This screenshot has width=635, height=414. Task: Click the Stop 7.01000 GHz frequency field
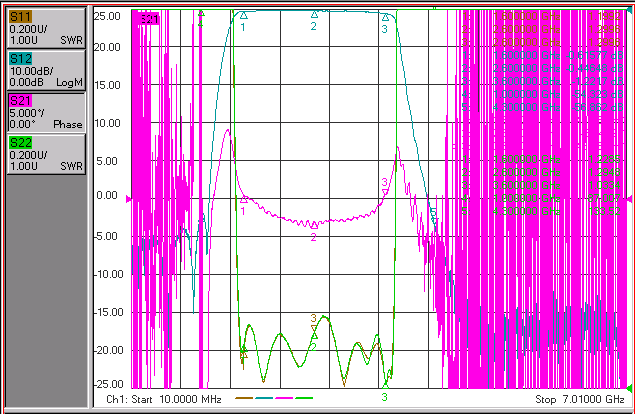point(580,399)
